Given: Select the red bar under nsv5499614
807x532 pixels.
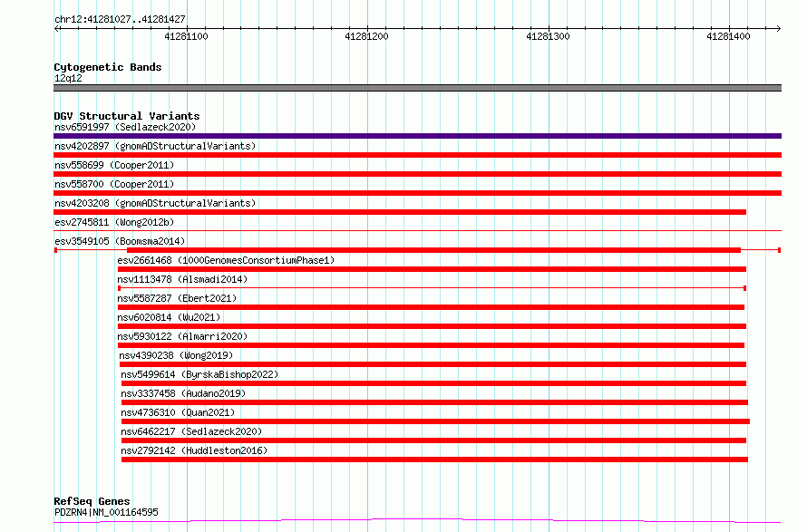Looking at the screenshot, I should [433, 383].
